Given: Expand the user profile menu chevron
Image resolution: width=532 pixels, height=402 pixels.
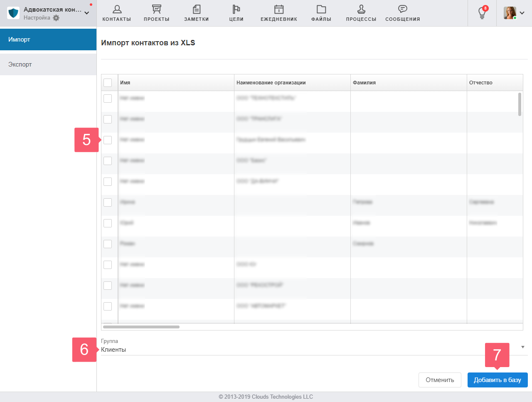Looking at the screenshot, I should point(522,13).
